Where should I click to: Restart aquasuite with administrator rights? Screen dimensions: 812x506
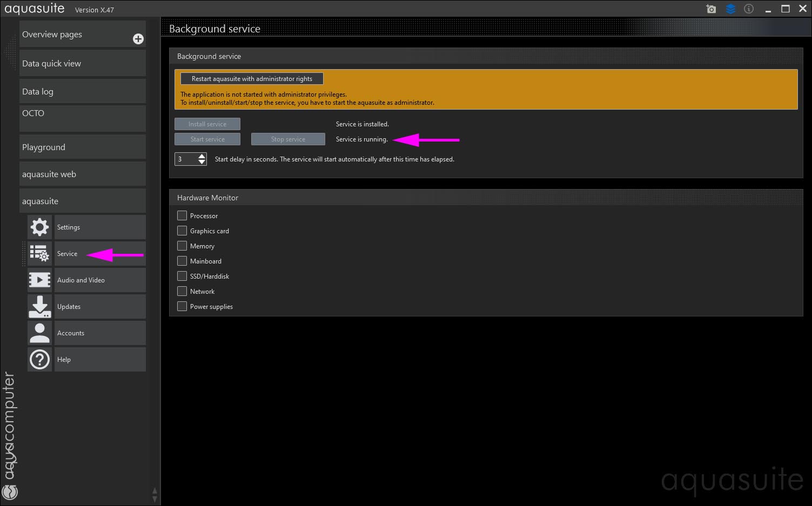[252, 79]
